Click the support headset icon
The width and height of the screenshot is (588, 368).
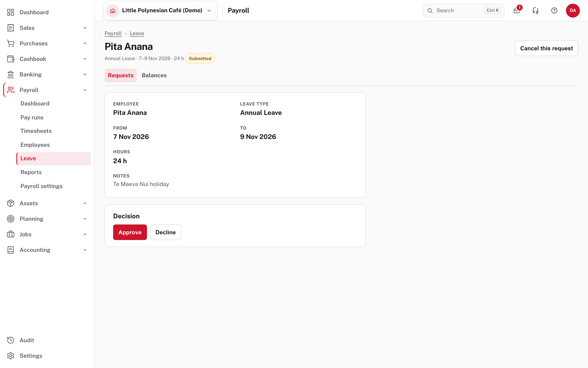pyautogui.click(x=536, y=10)
